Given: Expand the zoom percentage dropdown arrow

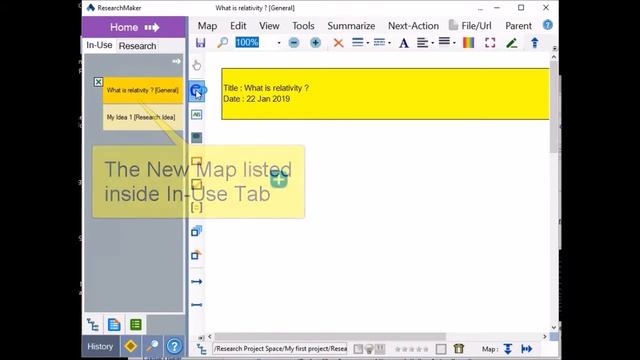Looking at the screenshot, I should tap(279, 43).
